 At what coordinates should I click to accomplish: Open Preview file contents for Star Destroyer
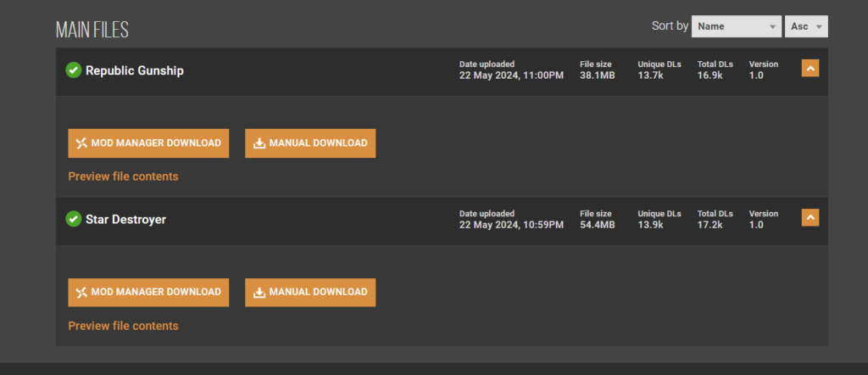[123, 326]
